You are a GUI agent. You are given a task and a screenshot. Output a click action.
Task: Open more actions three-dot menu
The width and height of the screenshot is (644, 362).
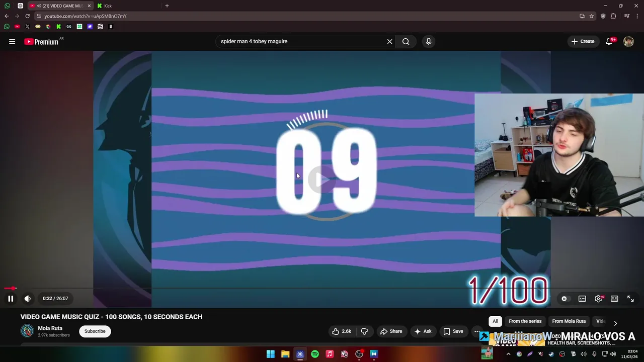tap(476, 331)
